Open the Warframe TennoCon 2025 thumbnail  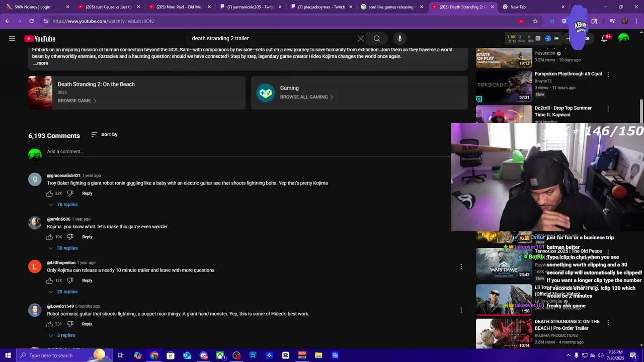click(504, 263)
